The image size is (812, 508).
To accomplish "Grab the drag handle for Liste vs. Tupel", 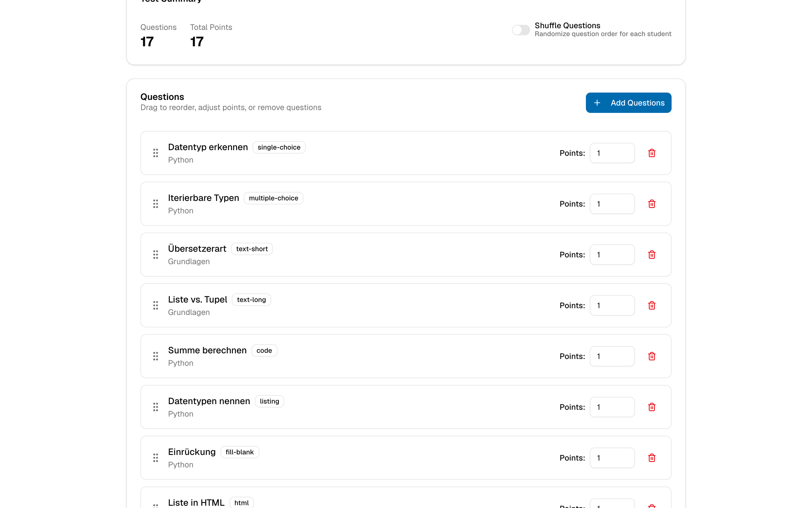I will point(156,305).
